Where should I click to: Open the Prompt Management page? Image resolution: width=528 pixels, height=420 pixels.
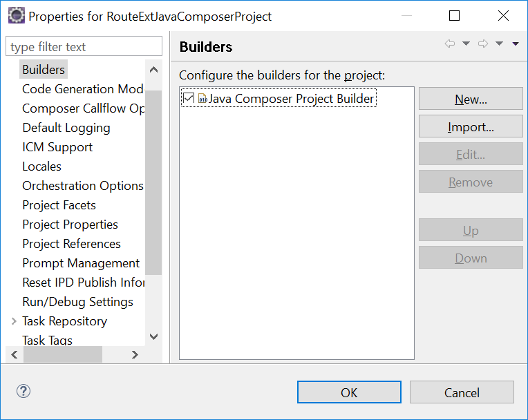pos(81,263)
